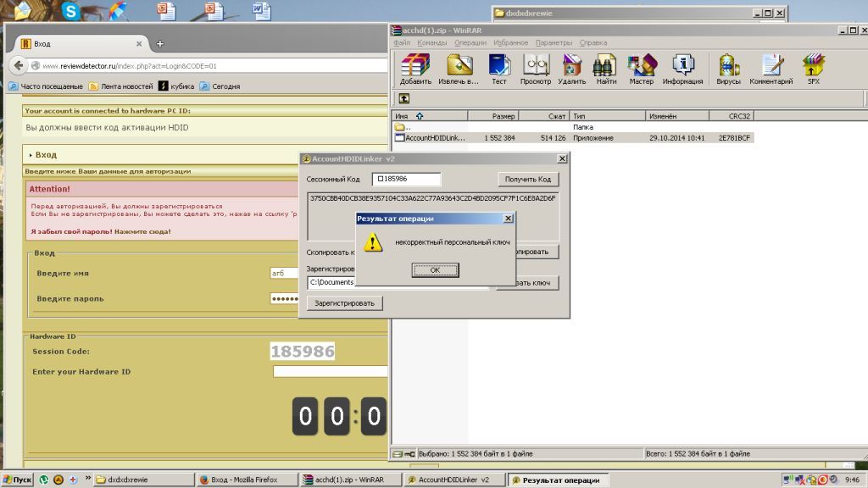868x488 pixels.
Task: Click the Получить Код button
Action: [528, 179]
